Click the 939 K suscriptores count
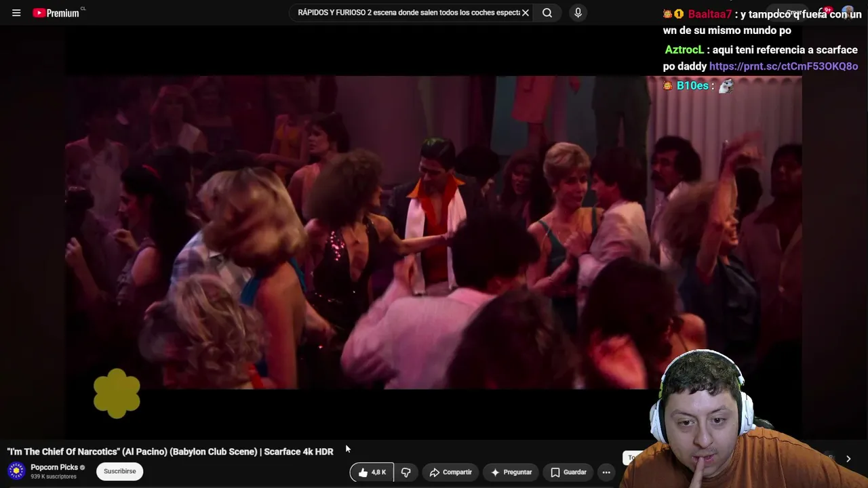868x488 pixels. (x=54, y=476)
